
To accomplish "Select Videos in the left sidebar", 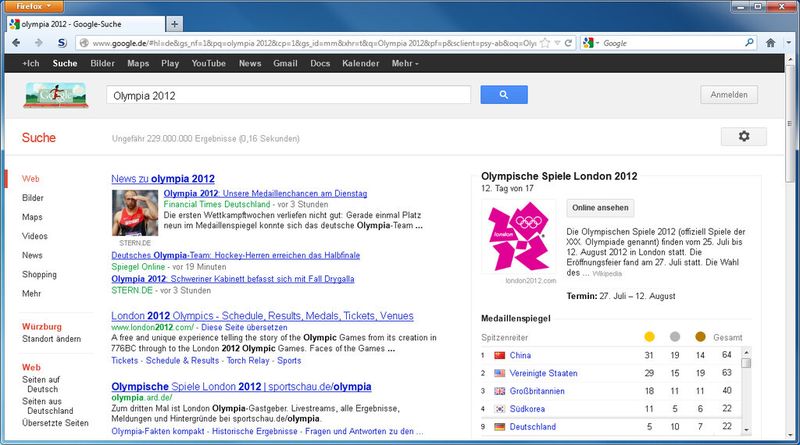I will click(35, 236).
